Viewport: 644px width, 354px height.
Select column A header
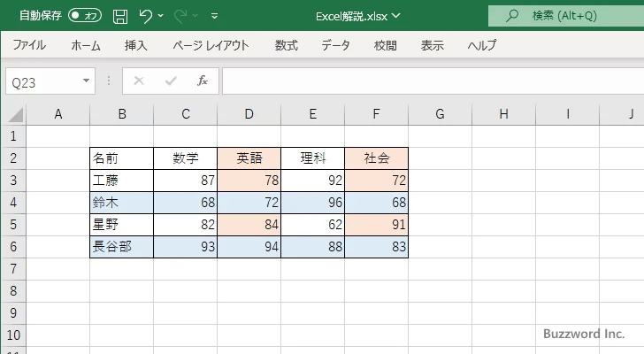(57, 114)
